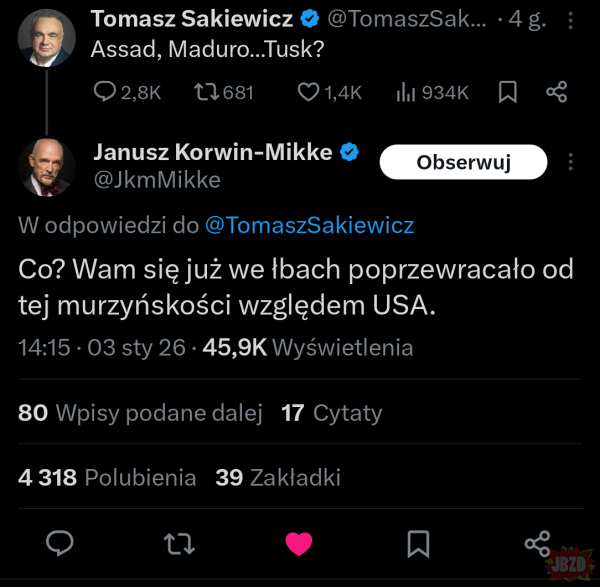Like Tomasz Sakiewicz's post

308,92
